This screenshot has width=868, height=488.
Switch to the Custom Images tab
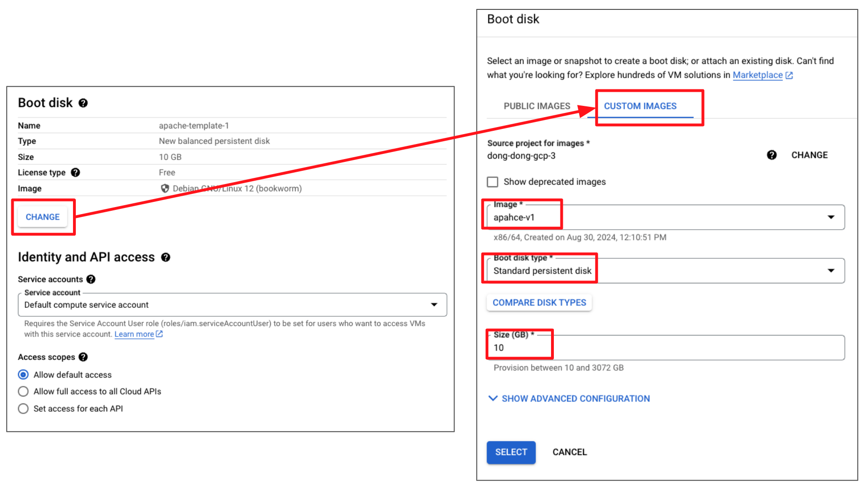coord(640,106)
